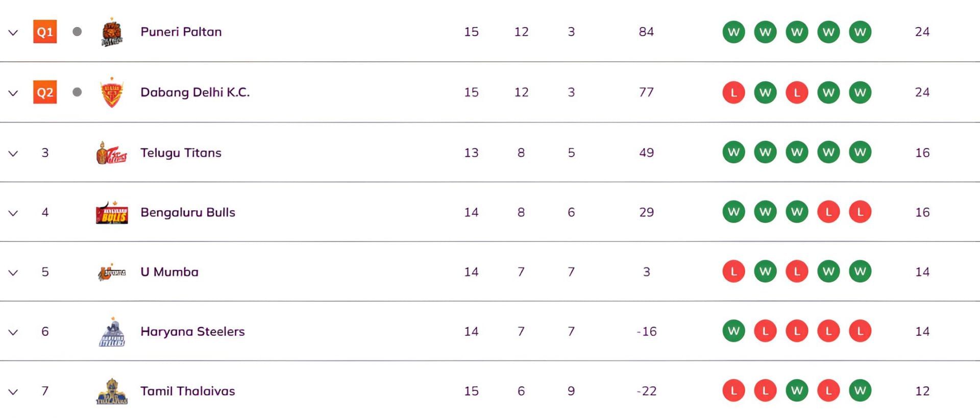Click the Haryana Steelers team logo

pos(112,332)
